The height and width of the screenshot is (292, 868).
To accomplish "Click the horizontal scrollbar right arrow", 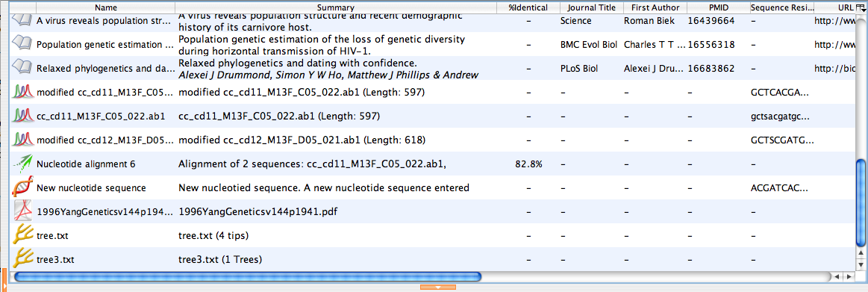I will click(x=849, y=276).
